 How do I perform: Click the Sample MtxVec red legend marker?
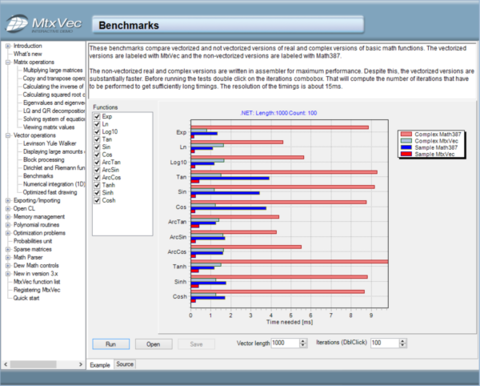(x=406, y=154)
